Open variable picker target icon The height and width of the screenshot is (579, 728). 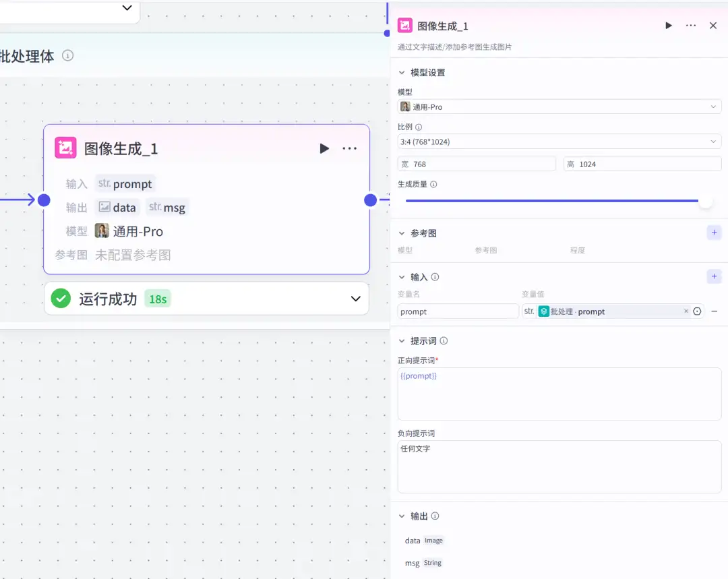click(x=697, y=311)
